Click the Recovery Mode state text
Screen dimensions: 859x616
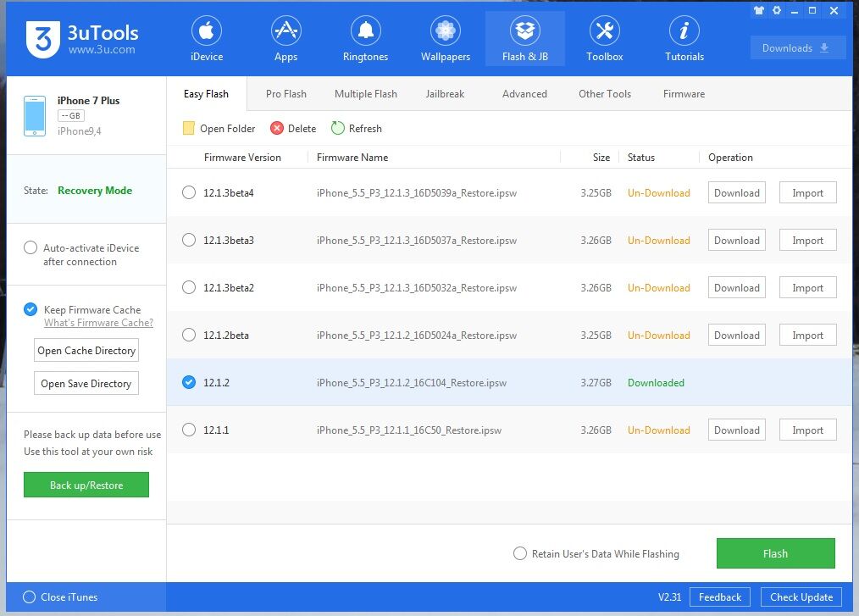(x=95, y=190)
